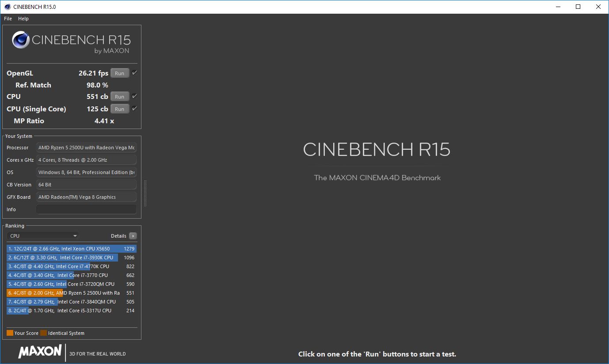This screenshot has height=364, width=609.
Task: Select the AMD Ryzen 5 2500U ranking row
Action: click(72, 293)
